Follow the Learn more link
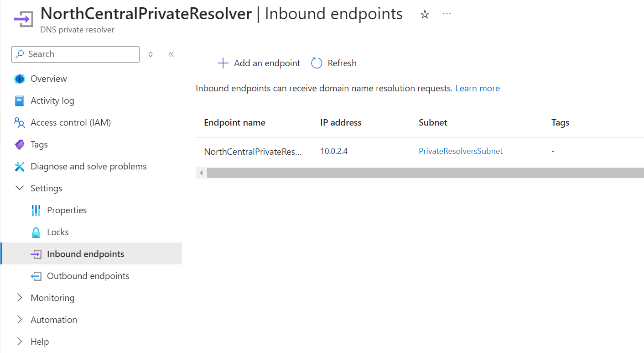Screen dimensions: 644x353 pos(478,88)
